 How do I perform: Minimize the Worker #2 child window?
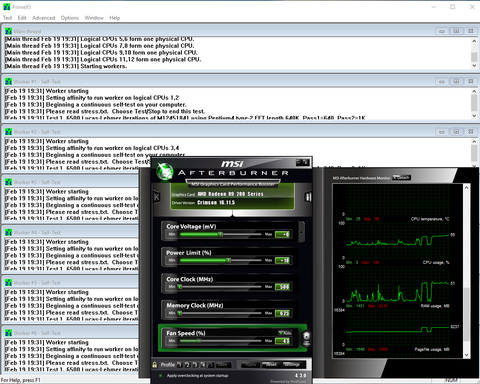(x=442, y=132)
